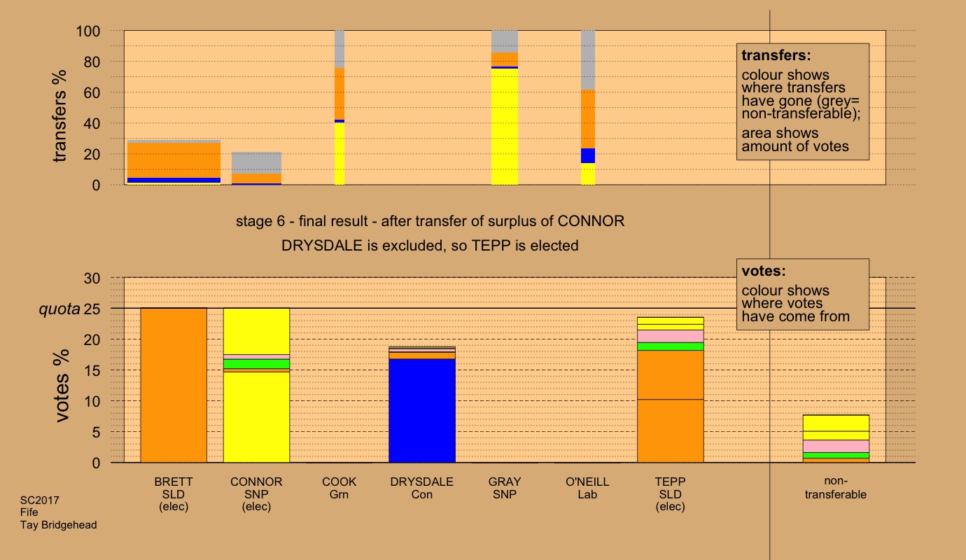Click the O'NEILL Lab candidate label
Screen dimensions: 966x560
588,488
